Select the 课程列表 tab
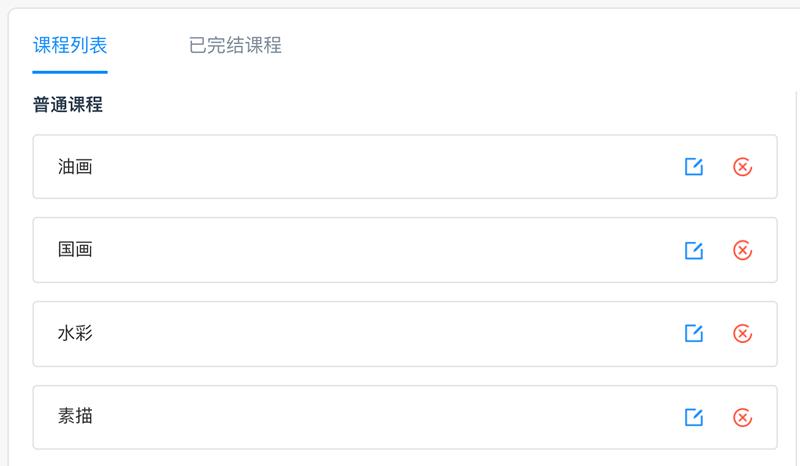The image size is (800, 466). point(70,45)
